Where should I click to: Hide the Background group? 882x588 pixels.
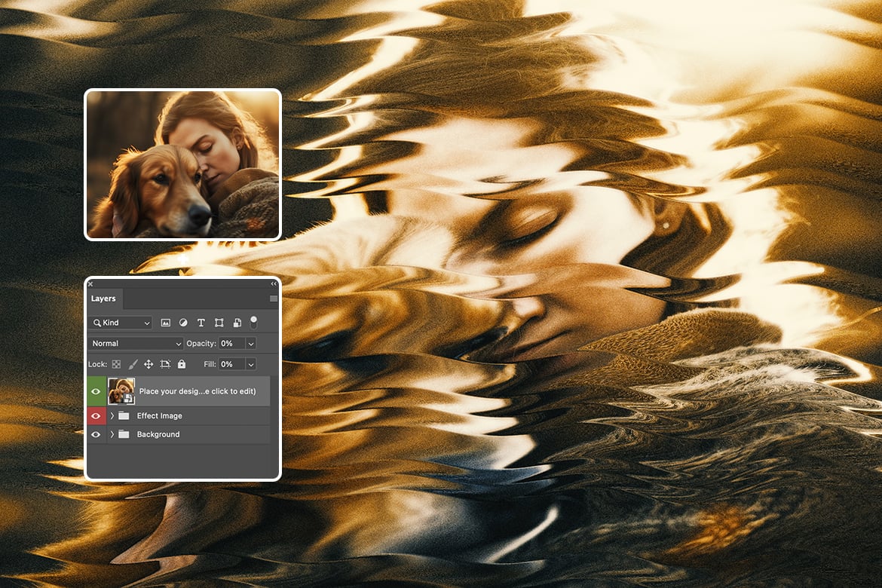[x=96, y=434]
